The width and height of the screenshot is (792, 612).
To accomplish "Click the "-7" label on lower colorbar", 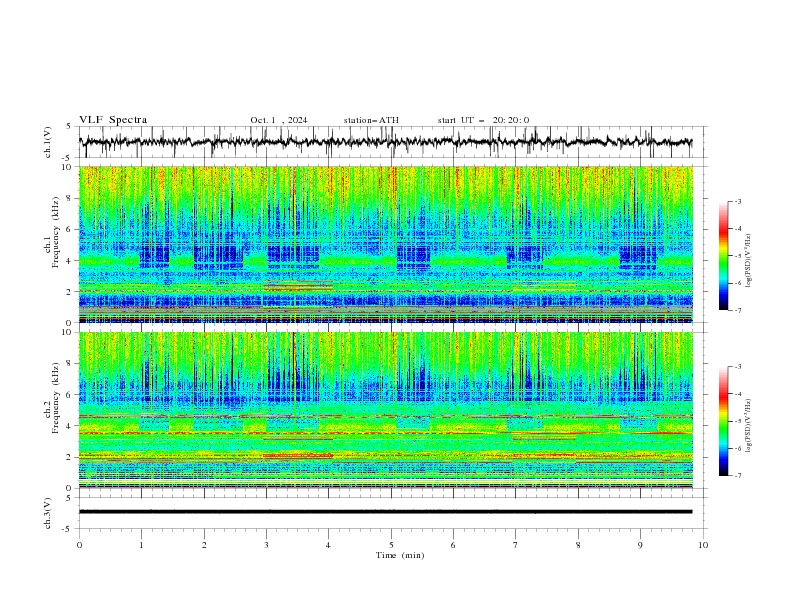I will [737, 476].
